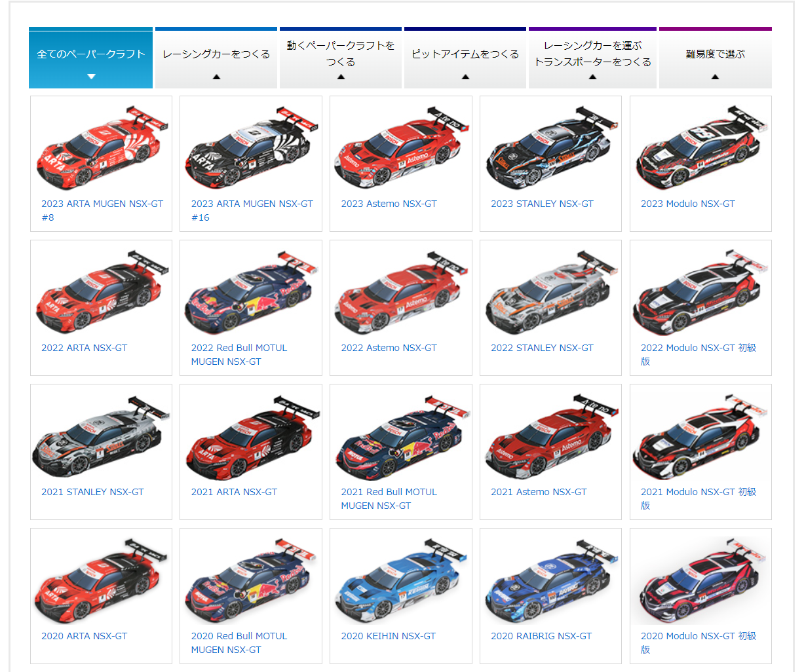Click the '2020 ARTA NSX-GT' text link
This screenshot has height=672, width=804.
coord(85,636)
